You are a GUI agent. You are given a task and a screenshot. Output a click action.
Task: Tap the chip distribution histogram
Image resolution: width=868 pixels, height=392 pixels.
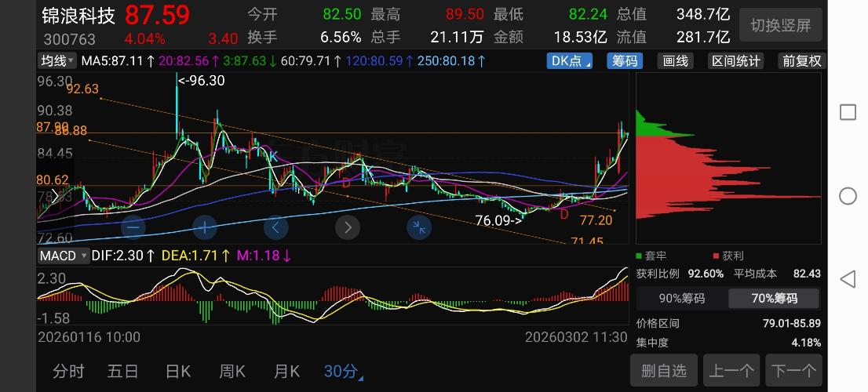point(728,158)
